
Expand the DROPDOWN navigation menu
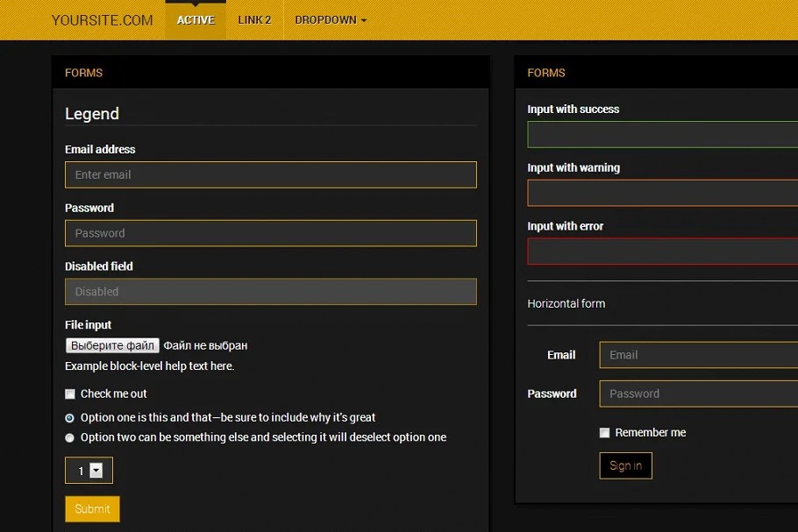click(331, 20)
